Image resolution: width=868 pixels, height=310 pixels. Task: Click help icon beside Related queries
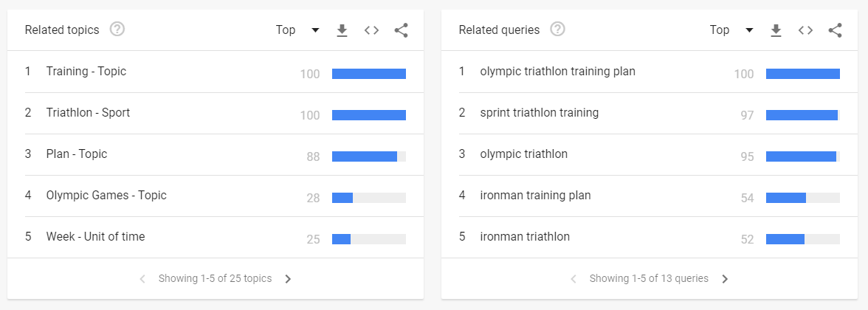pyautogui.click(x=558, y=30)
